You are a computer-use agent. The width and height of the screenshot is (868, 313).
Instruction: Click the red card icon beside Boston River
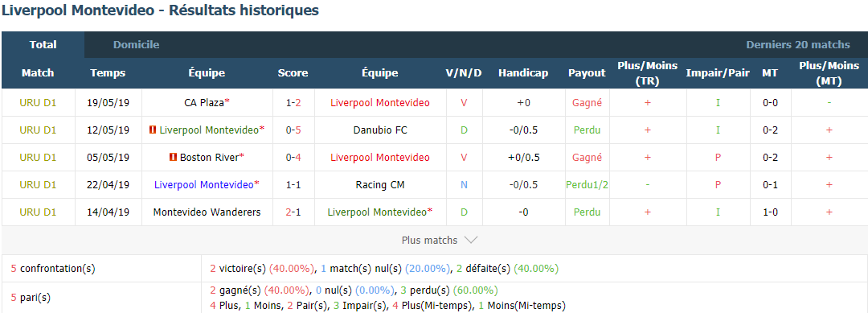tap(174, 158)
